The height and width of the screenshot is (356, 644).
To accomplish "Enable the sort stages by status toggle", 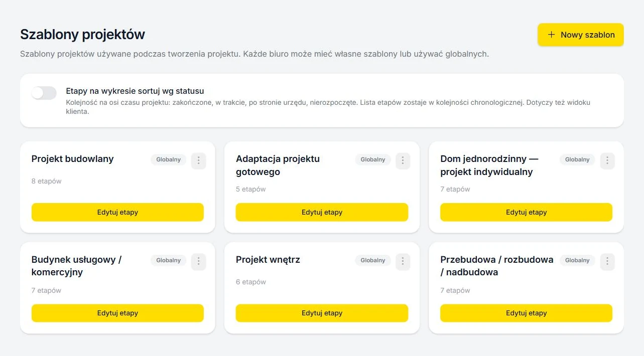I will point(44,93).
